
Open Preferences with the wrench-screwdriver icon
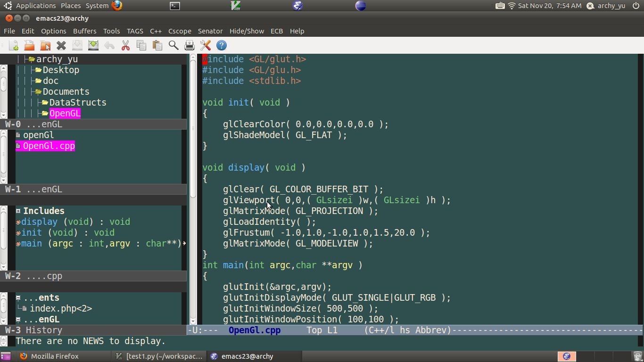pos(206,45)
